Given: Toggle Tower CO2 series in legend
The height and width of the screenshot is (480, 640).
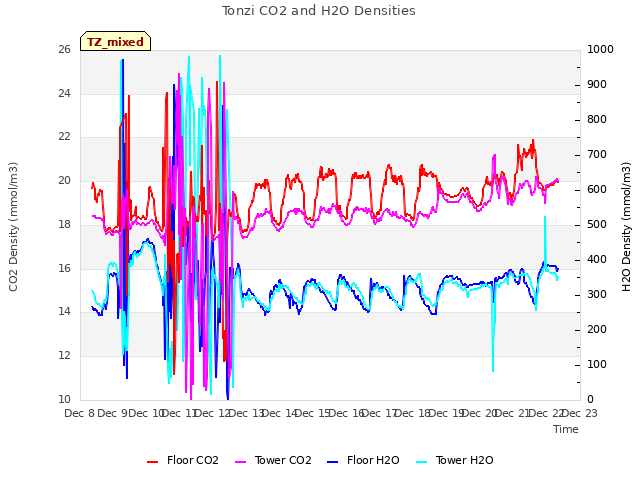Looking at the screenshot, I should click(273, 460).
